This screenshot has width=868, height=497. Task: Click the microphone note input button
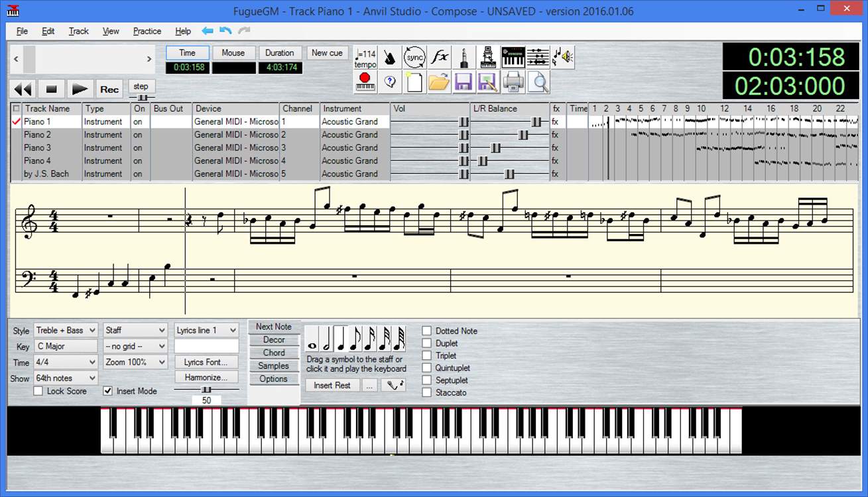pyautogui.click(x=393, y=385)
